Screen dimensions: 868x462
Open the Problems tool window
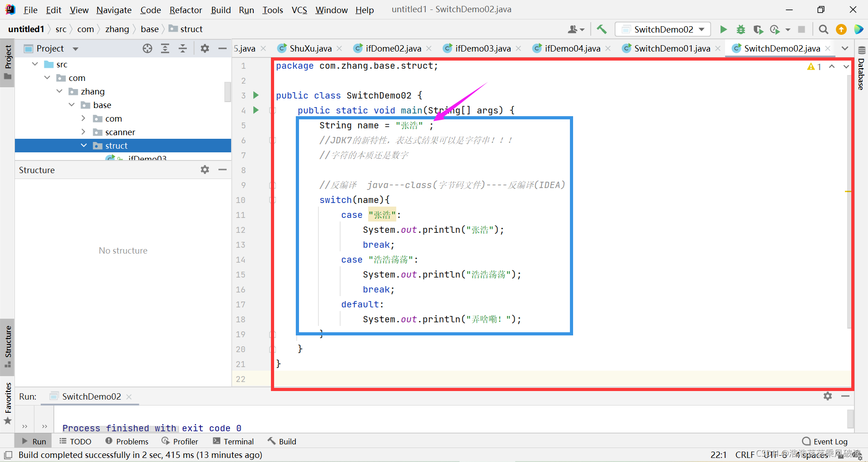point(127,441)
